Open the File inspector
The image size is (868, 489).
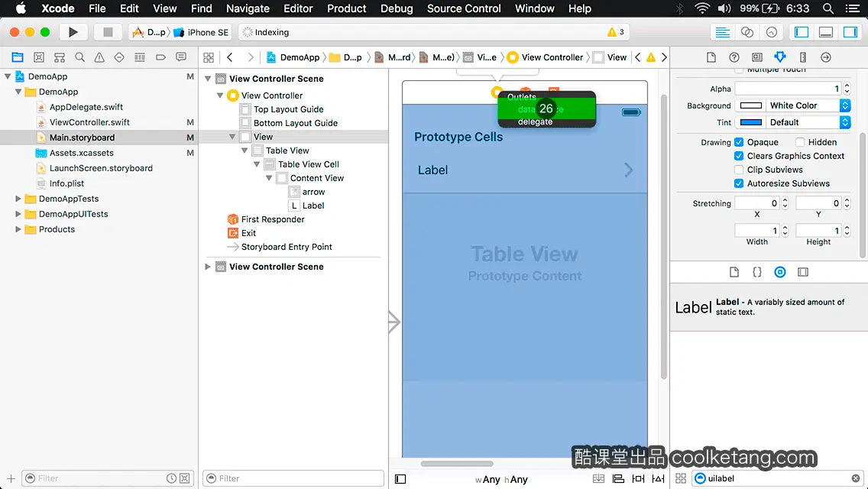pyautogui.click(x=711, y=57)
